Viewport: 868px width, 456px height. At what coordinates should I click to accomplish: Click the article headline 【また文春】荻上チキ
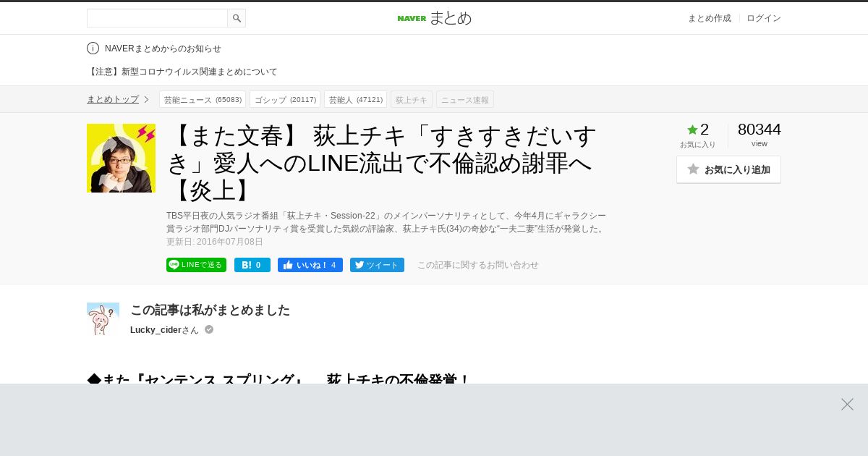coord(383,163)
